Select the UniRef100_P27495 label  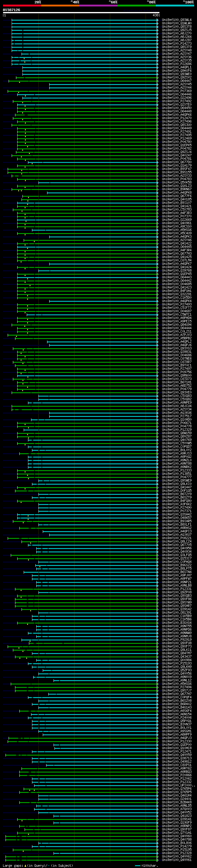(177, 135)
